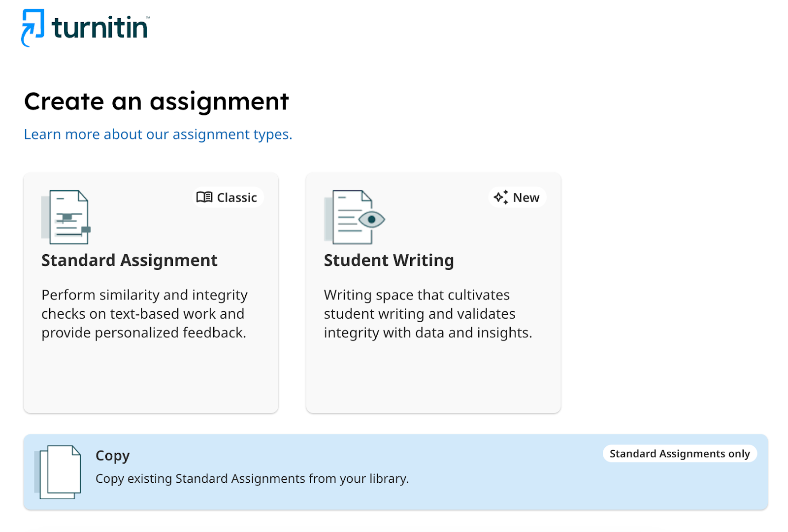Click the turnitin wordmark text

(x=100, y=28)
